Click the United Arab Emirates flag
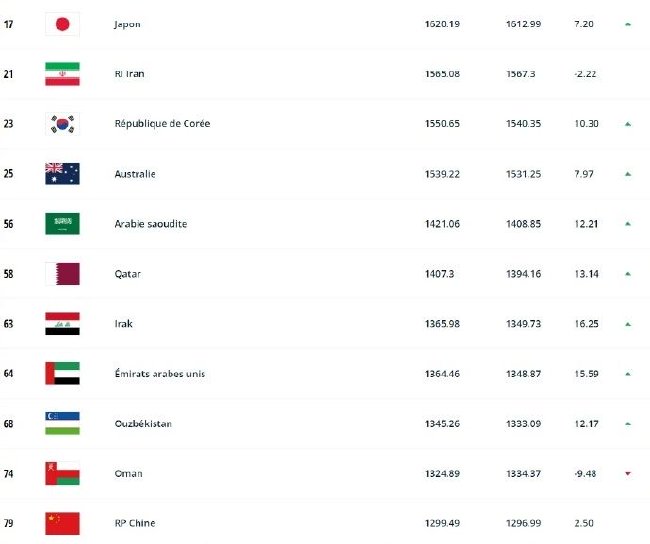650x544 pixels. [62, 373]
